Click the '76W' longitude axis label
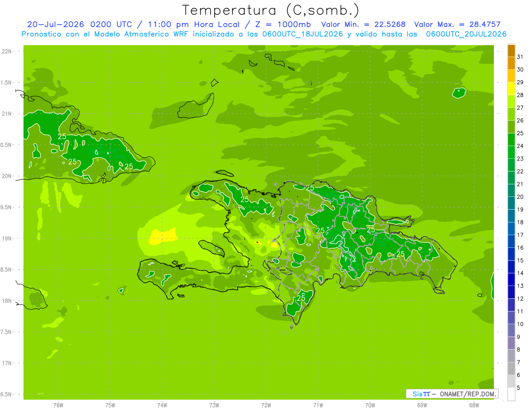The width and height of the screenshot is (532, 411). 58,405
